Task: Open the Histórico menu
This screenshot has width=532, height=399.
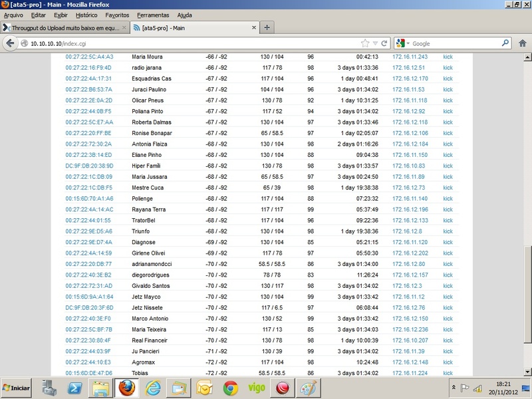Action: [86, 15]
